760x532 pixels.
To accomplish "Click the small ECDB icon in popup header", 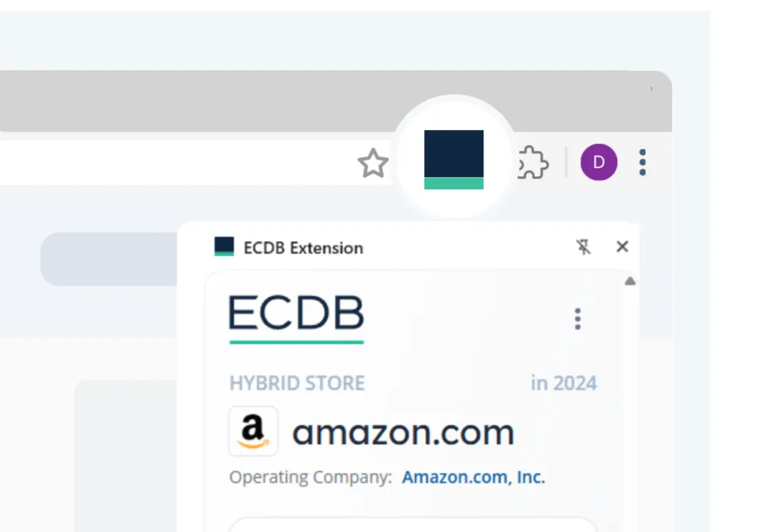I will coord(224,247).
